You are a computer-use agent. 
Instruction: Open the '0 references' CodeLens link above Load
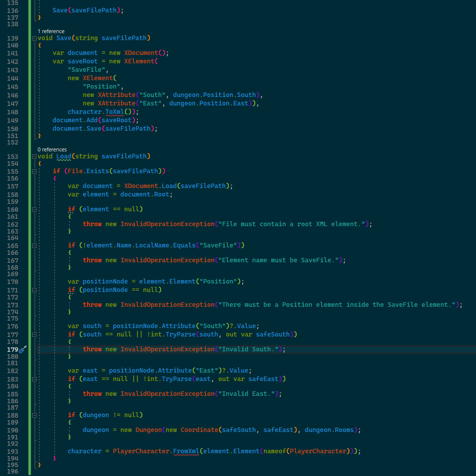pyautogui.click(x=52, y=149)
